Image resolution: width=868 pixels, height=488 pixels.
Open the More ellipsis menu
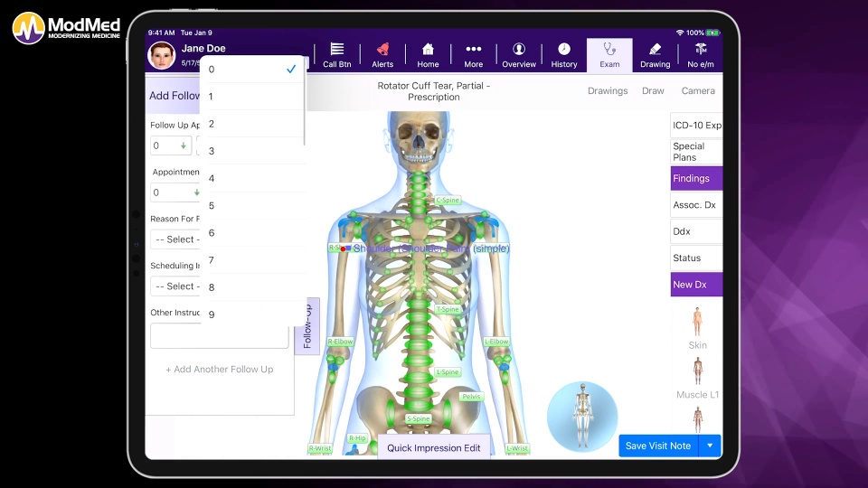coord(473,49)
